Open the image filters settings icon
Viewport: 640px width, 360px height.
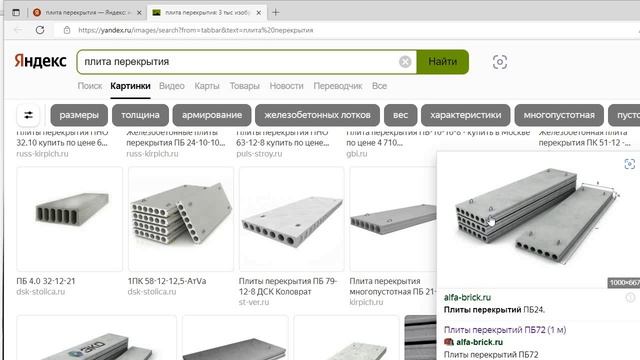[28, 115]
